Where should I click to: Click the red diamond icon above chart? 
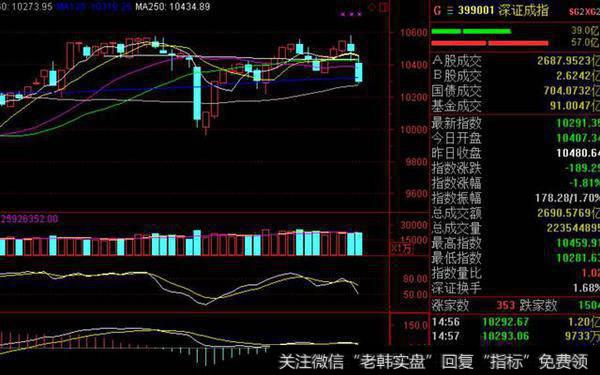(x=371, y=7)
